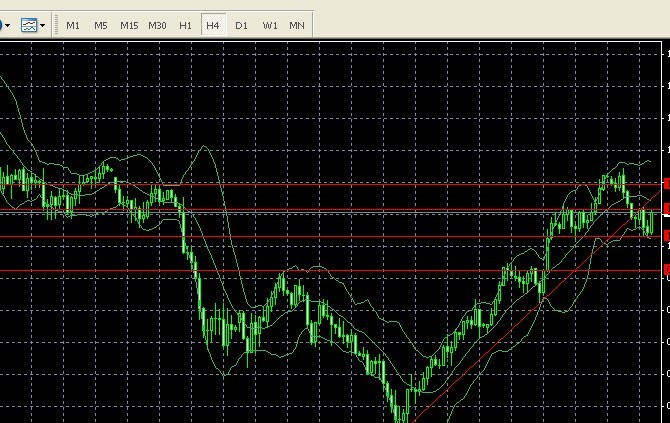The height and width of the screenshot is (423, 670).
Task: Select the W1 weekly timeframe
Action: (270, 26)
